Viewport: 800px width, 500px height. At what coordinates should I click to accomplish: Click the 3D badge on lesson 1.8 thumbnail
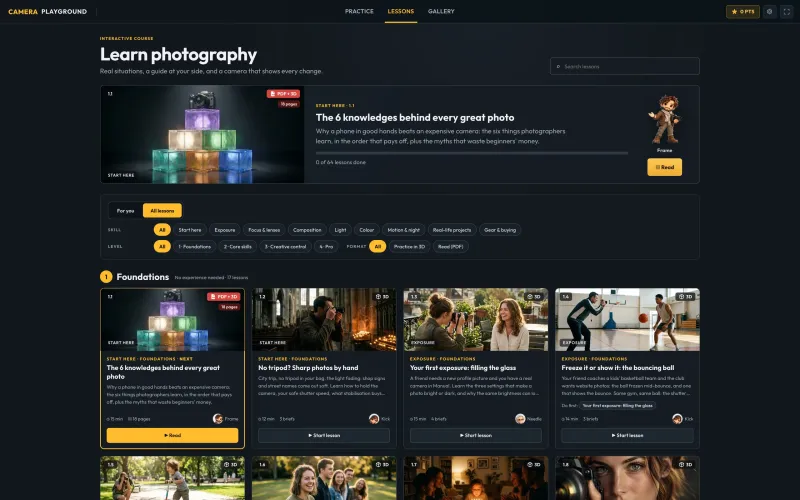tap(686, 464)
